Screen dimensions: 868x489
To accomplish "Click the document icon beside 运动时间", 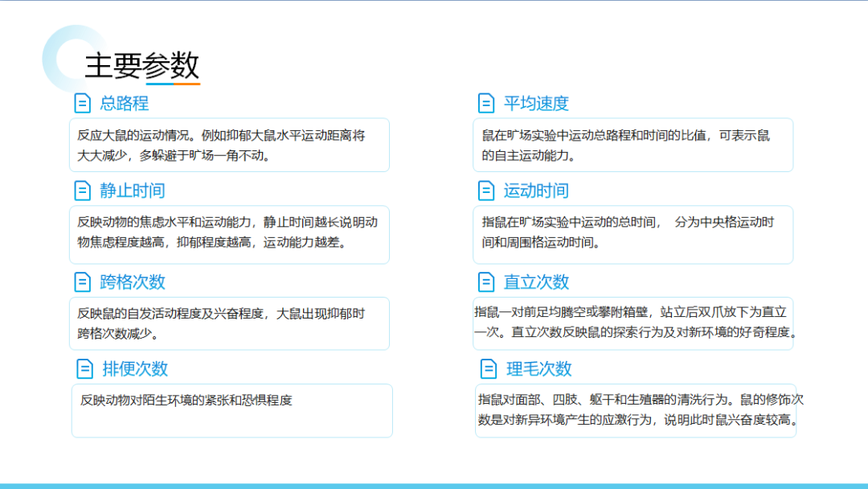I will click(486, 191).
